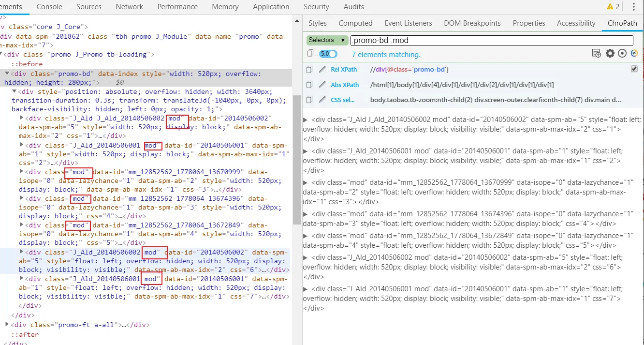This screenshot has width=644, height=345.
Task: Edit the Abs XPath value
Action: pos(322,85)
